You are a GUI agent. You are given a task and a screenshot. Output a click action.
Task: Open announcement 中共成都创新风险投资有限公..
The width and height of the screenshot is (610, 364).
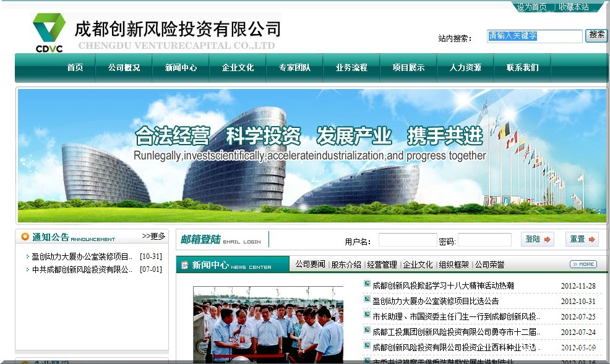82,269
